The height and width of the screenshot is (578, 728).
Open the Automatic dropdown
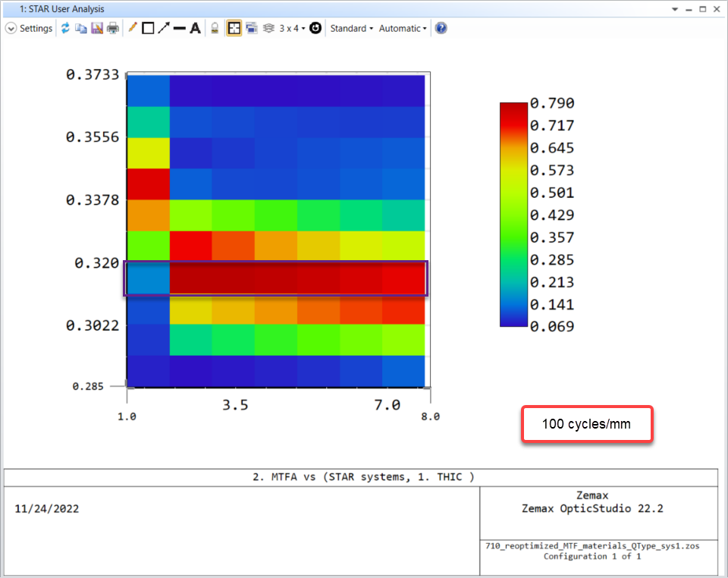403,28
